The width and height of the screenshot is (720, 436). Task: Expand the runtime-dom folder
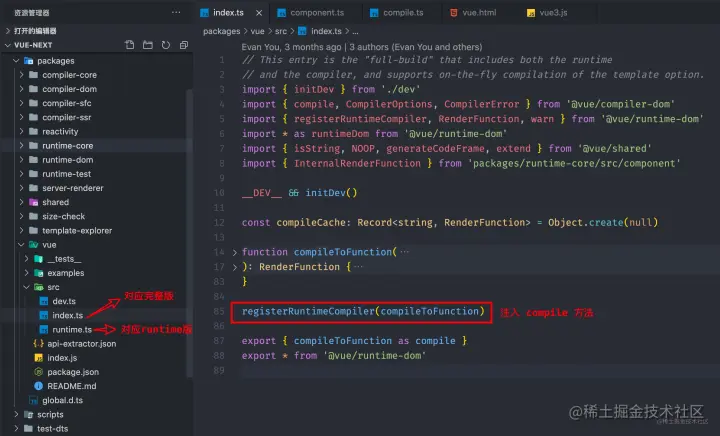tap(21, 160)
